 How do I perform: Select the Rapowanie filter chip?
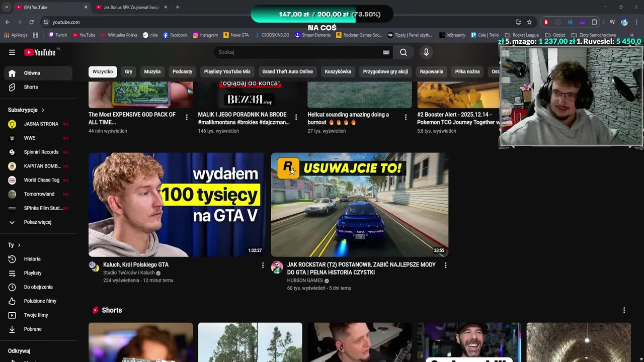[x=432, y=72]
